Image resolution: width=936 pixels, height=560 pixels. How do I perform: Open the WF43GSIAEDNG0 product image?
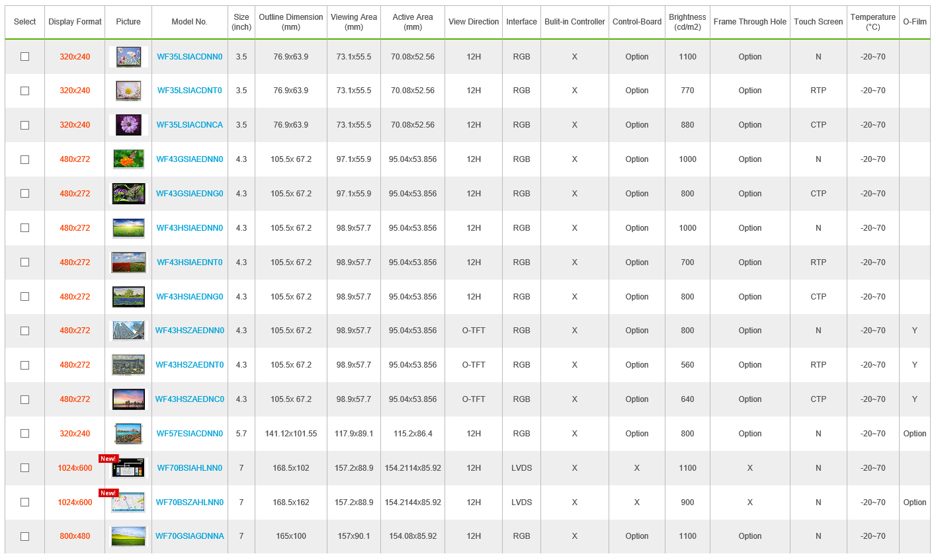(128, 194)
